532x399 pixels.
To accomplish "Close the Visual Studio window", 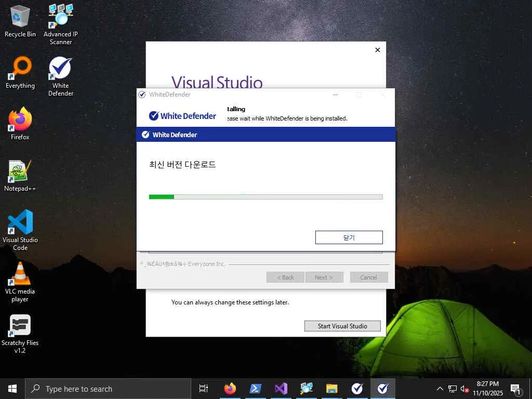I will 377,50.
